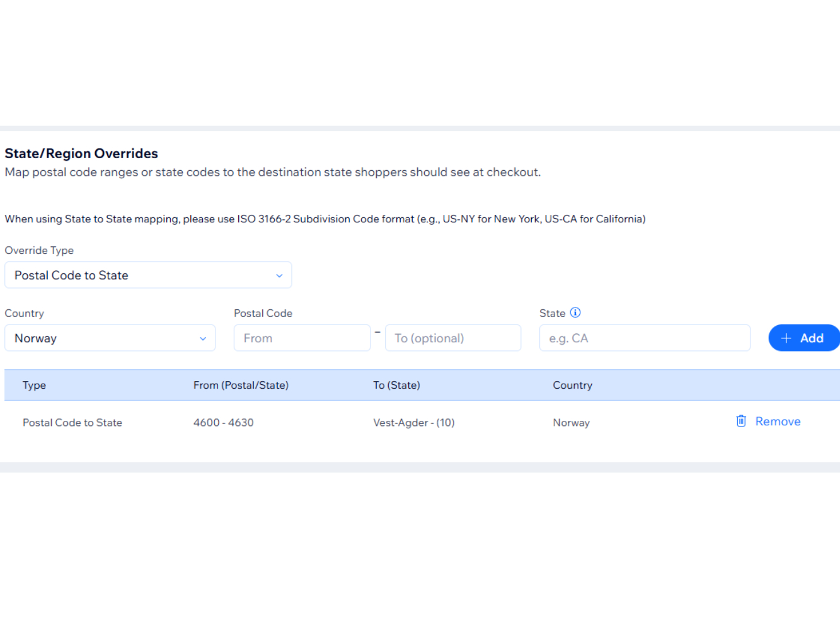
Task: Click into the State input field
Action: pos(644,338)
